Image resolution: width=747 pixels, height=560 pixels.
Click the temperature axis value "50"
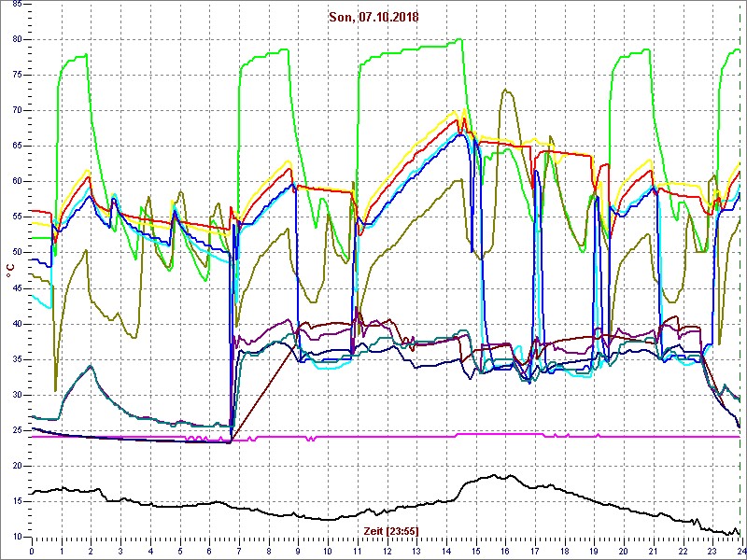coord(16,253)
